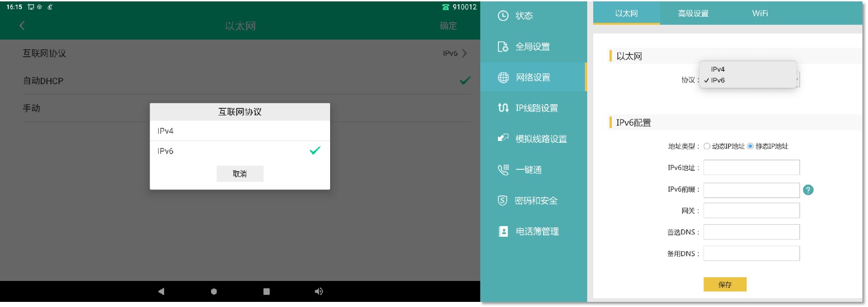Click the 电话簿管理 contacts icon in the sidebar
Viewport: 868px width, 307px height.
[x=503, y=231]
